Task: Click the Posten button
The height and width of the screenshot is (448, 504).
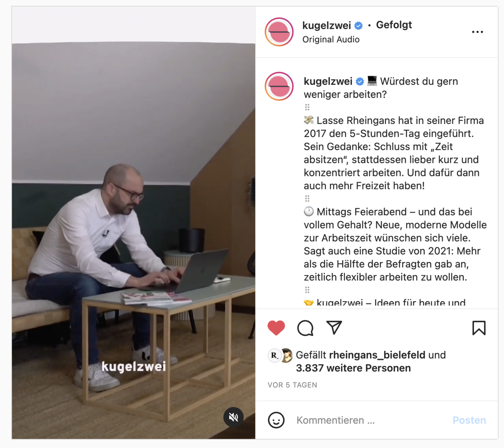Action: 469,420
